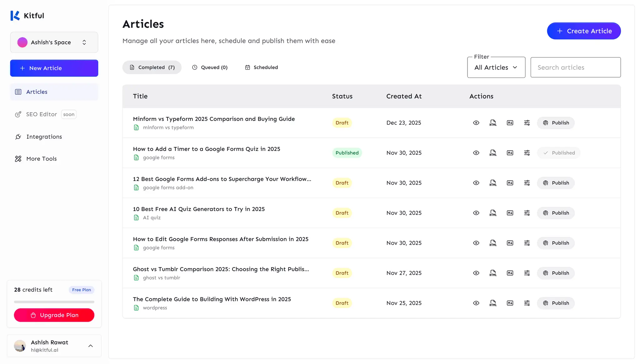Expand the All Articles filter dropdown
Screen dimensions: 640x364
point(496,67)
